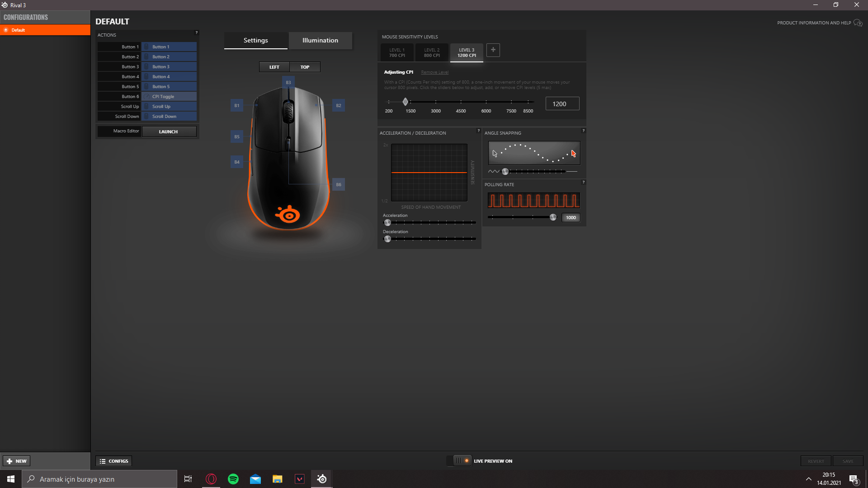Select the Level 2 800 CPI tab
Viewport: 868px width, 488px height.
click(431, 53)
